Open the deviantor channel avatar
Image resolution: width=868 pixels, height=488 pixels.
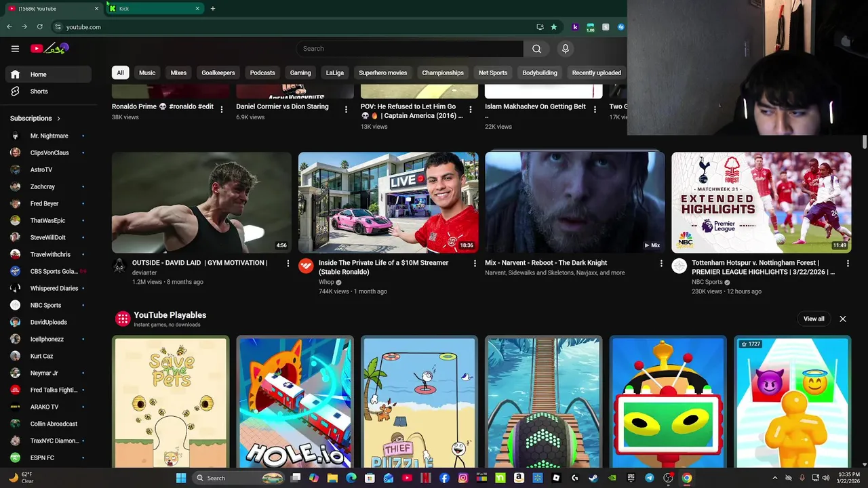coord(119,266)
